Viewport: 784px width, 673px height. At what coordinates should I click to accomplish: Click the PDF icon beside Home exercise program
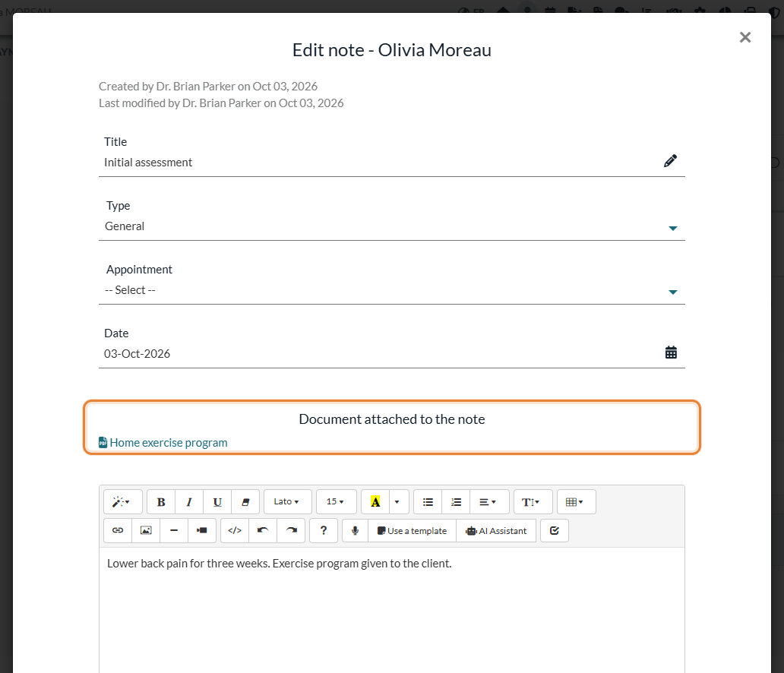tap(103, 443)
